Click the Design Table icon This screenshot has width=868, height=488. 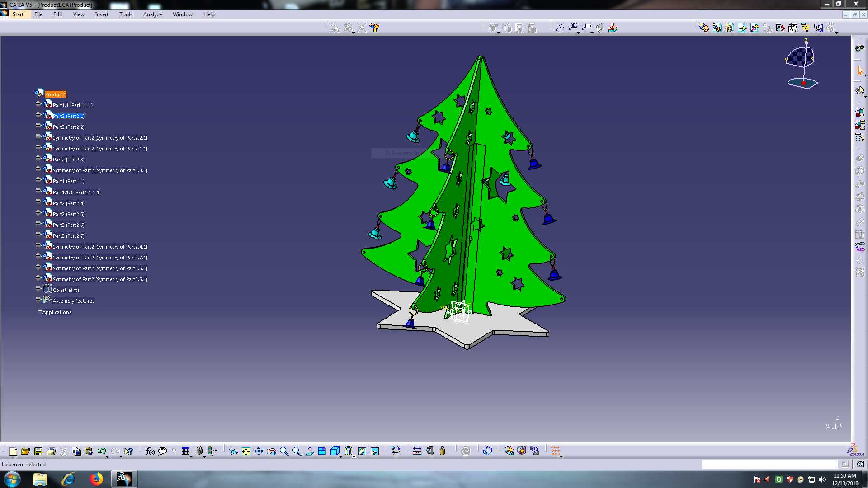pos(185,451)
